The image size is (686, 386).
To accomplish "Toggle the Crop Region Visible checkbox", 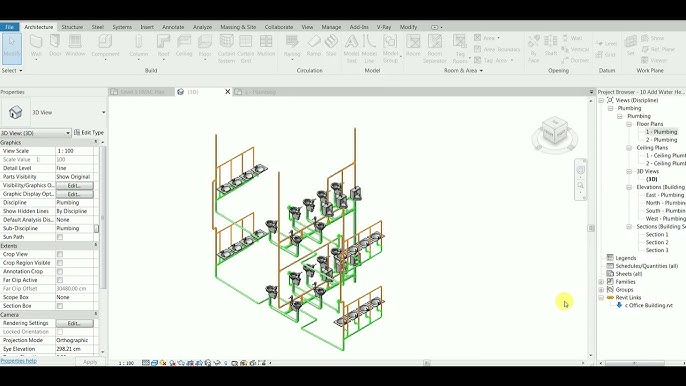I will [60, 263].
